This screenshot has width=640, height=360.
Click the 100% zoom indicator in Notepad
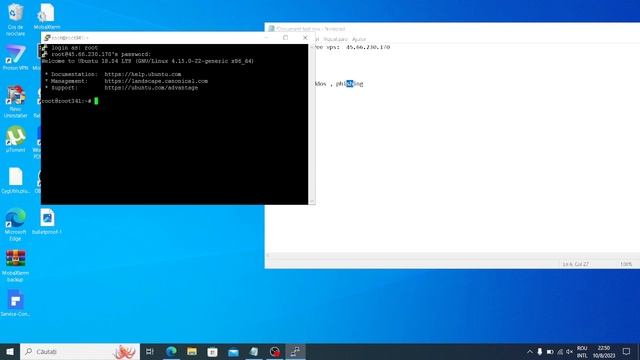(626, 264)
